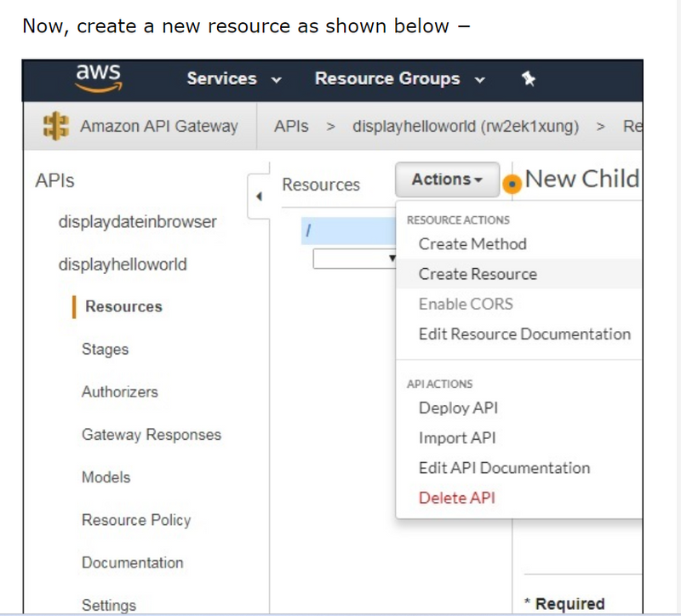Open the Services dropdown menu
The image size is (681, 616).
[x=233, y=79]
